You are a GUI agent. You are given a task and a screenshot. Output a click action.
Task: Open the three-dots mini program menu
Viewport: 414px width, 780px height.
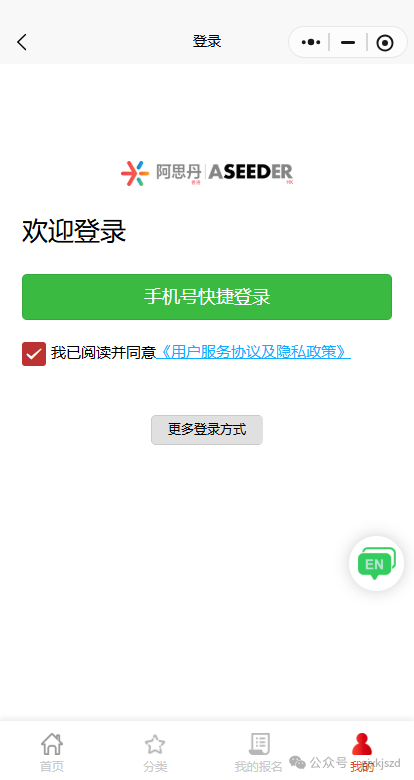pos(311,42)
